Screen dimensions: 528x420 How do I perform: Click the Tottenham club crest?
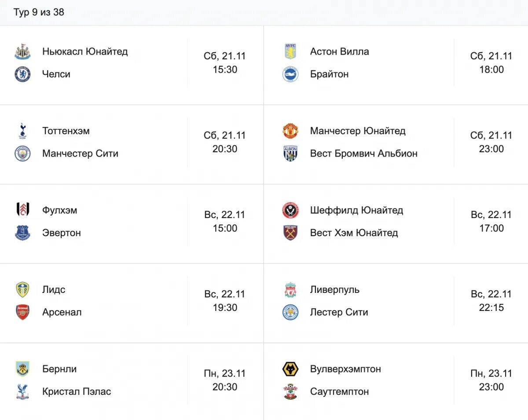(22, 131)
